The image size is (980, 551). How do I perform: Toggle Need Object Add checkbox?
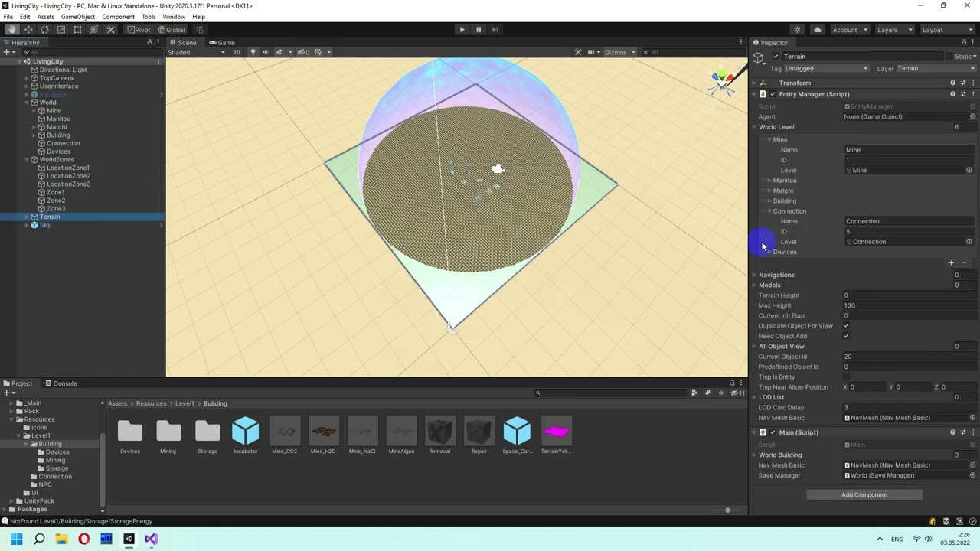846,336
